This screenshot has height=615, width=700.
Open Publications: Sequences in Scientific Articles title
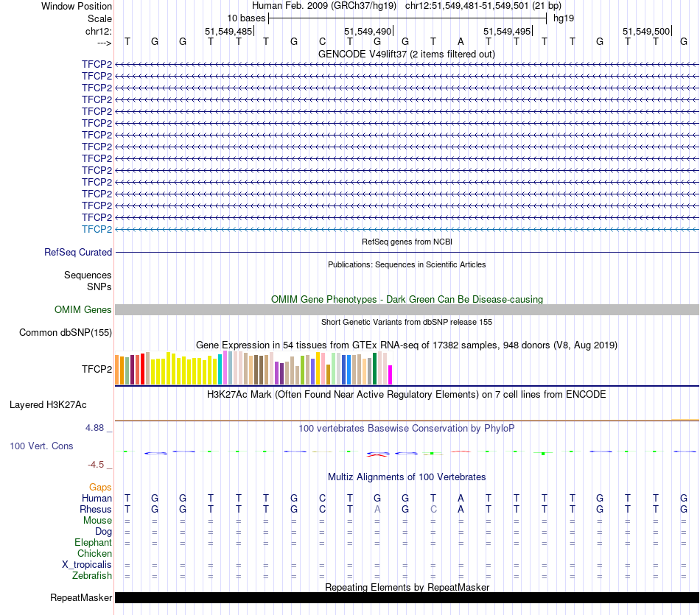[407, 264]
